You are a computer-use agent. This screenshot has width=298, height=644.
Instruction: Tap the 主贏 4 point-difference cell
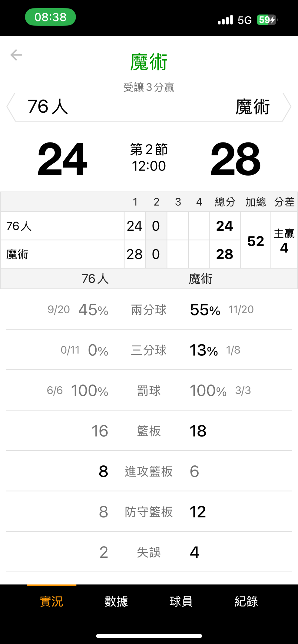284,241
